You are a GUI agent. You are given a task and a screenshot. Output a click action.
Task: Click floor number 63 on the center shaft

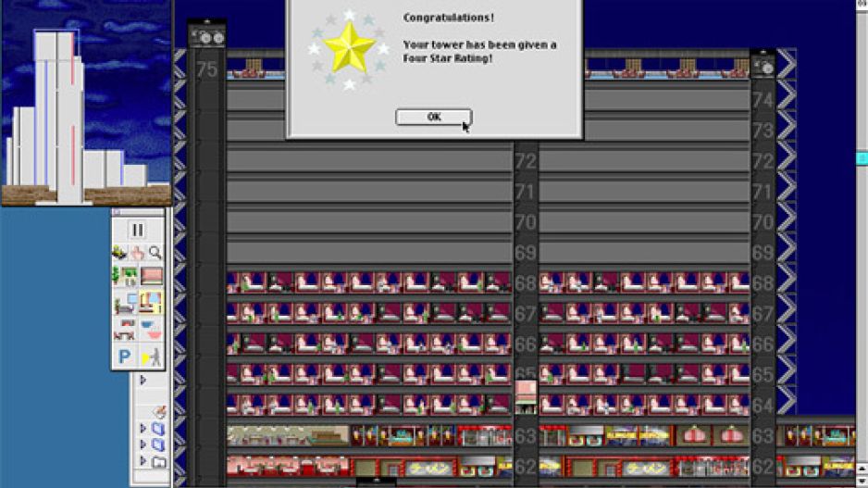click(526, 436)
